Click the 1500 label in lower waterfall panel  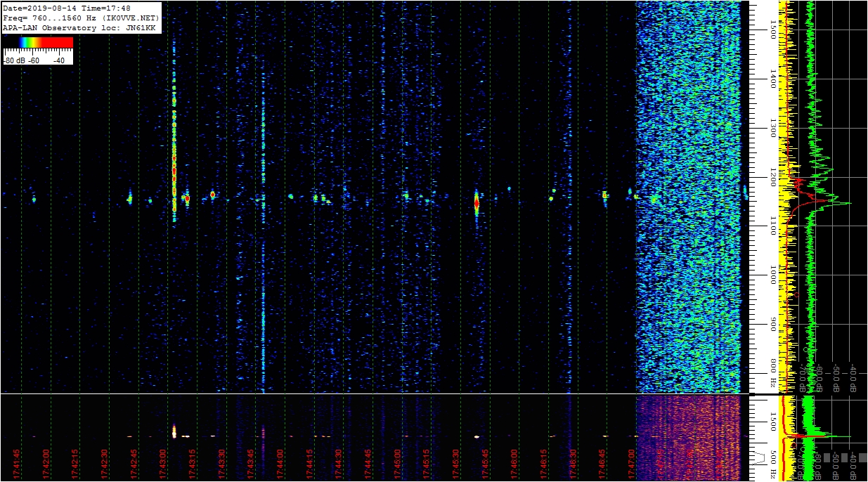tap(772, 422)
